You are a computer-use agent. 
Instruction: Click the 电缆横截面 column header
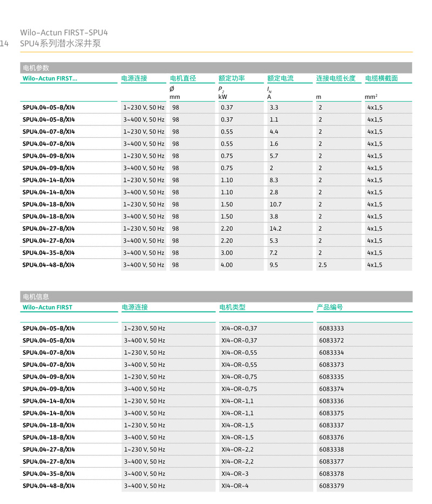pos(381,78)
